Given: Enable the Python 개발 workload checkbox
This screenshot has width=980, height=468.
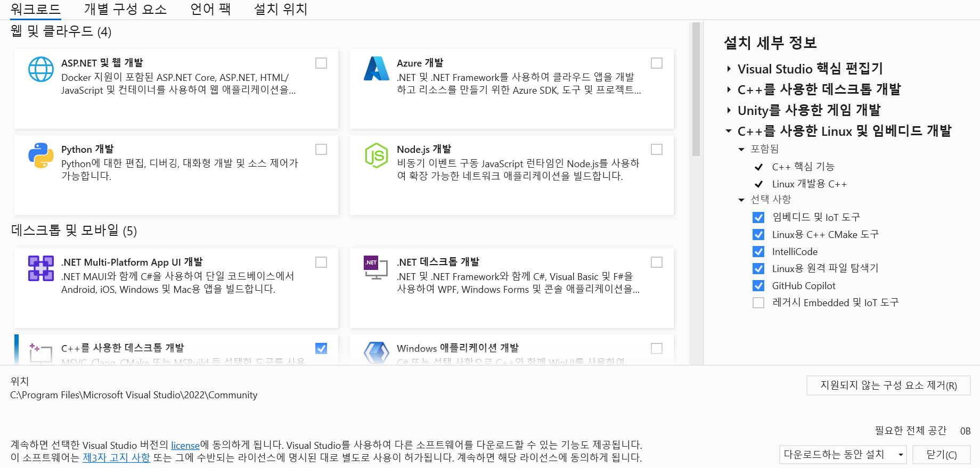Looking at the screenshot, I should click(x=321, y=149).
